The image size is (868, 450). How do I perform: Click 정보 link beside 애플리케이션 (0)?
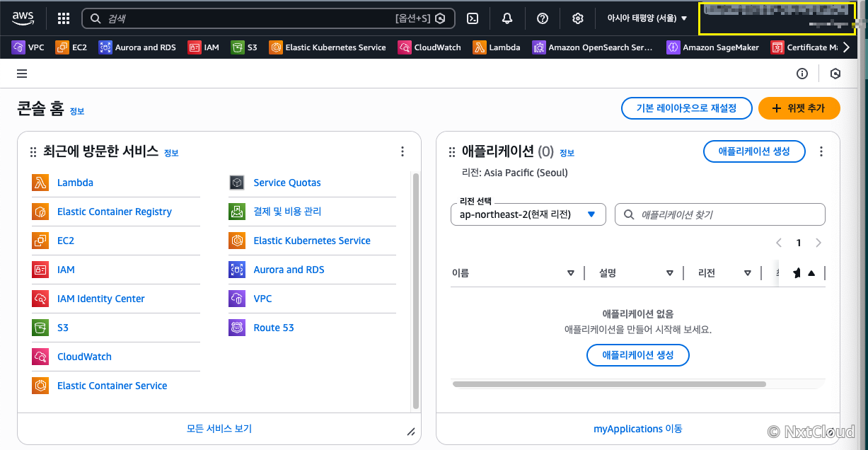567,153
